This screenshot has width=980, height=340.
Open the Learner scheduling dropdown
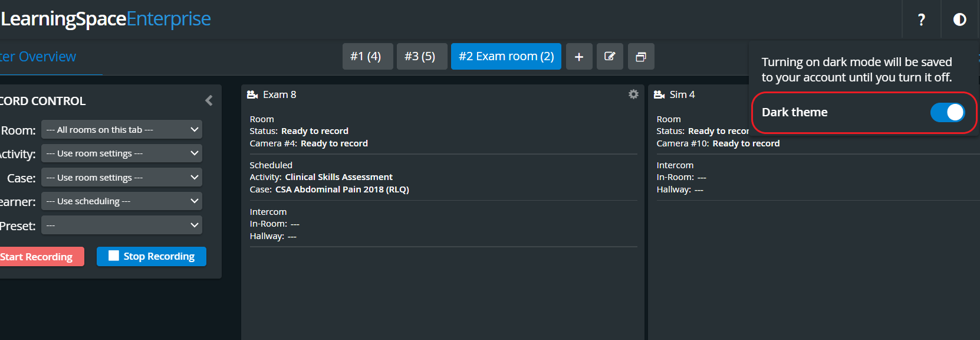(x=121, y=201)
